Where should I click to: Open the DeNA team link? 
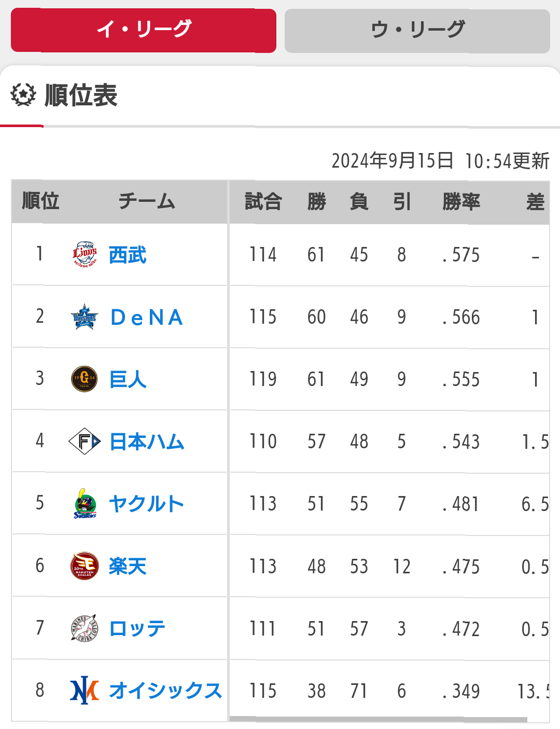coord(147,318)
